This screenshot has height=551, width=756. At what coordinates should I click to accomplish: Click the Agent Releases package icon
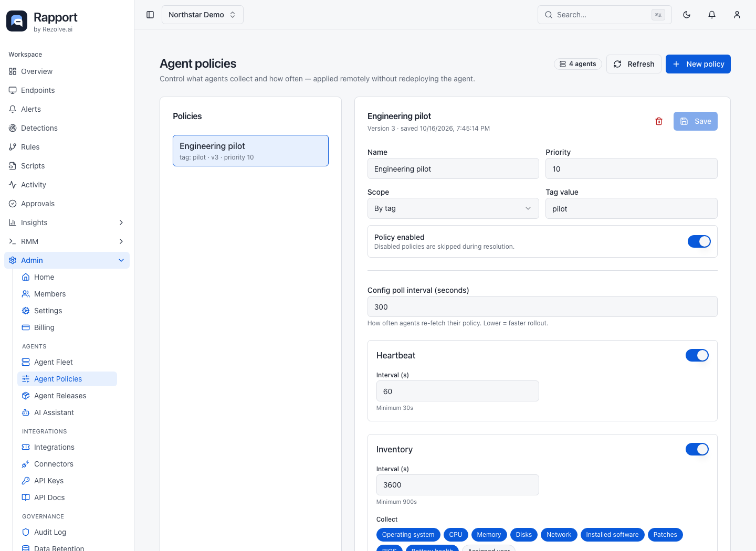click(x=26, y=396)
